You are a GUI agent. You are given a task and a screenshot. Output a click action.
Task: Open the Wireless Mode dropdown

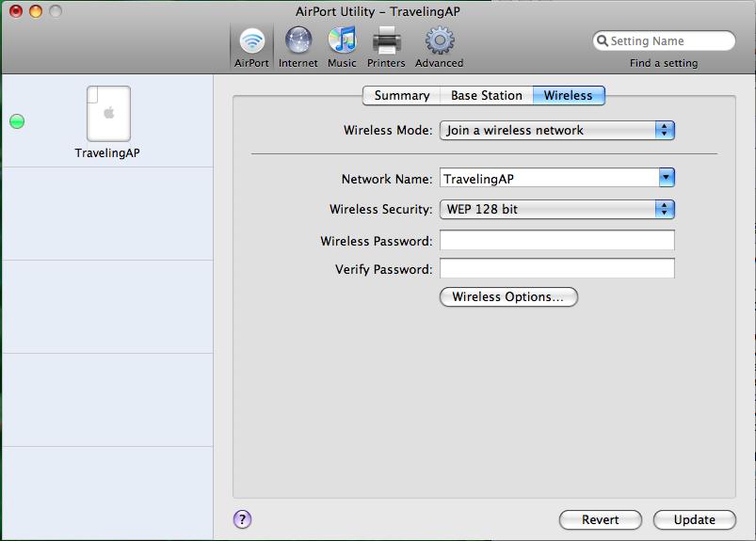(x=556, y=130)
